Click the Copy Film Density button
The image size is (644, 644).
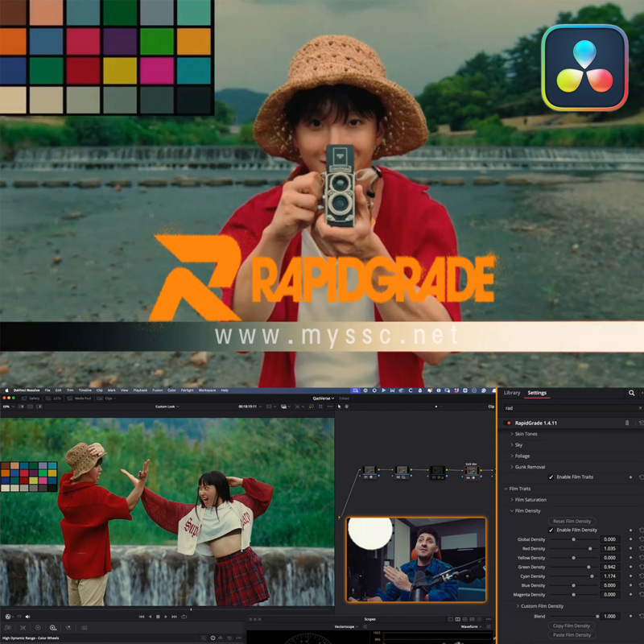572,626
